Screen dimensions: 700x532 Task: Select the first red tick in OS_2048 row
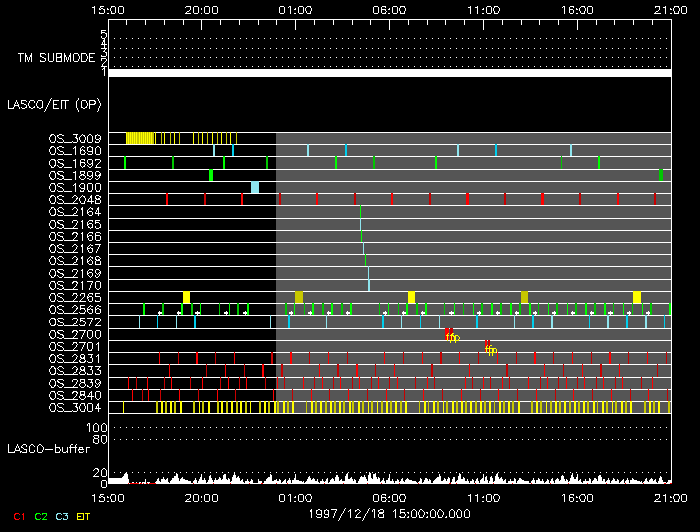(x=166, y=199)
